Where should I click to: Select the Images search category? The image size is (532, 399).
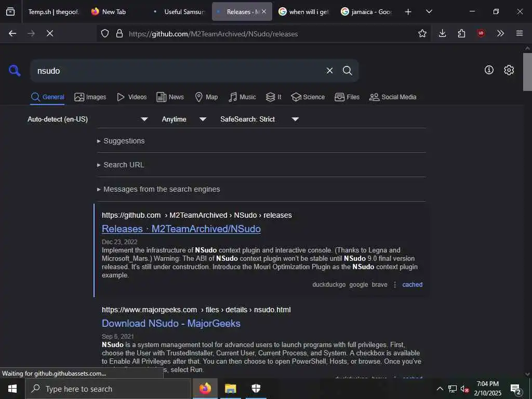90,97
